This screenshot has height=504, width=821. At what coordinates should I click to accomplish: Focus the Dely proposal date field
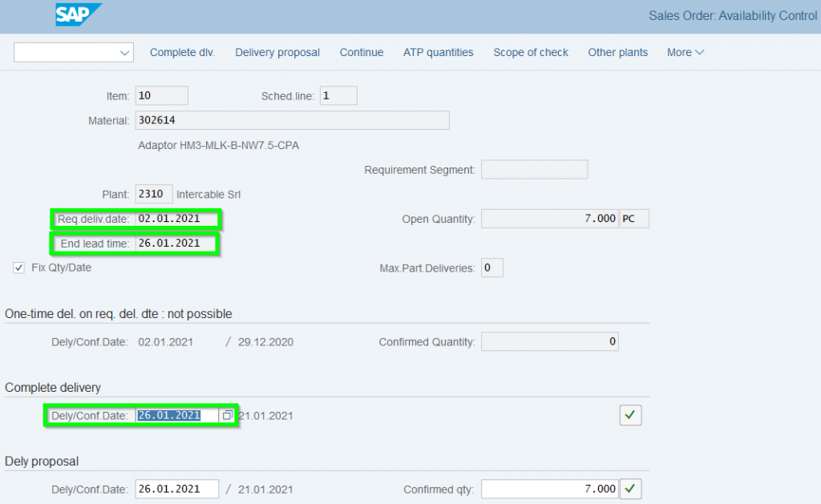click(176, 489)
